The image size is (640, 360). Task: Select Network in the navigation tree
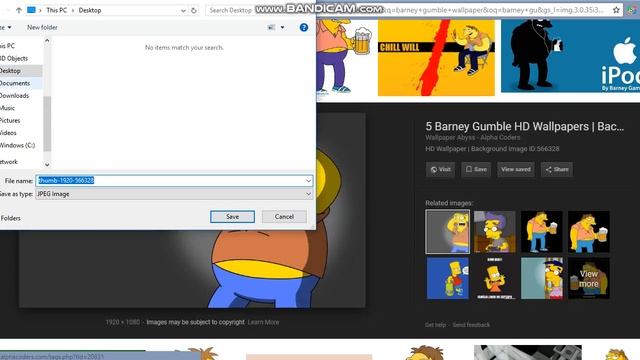coord(20,162)
